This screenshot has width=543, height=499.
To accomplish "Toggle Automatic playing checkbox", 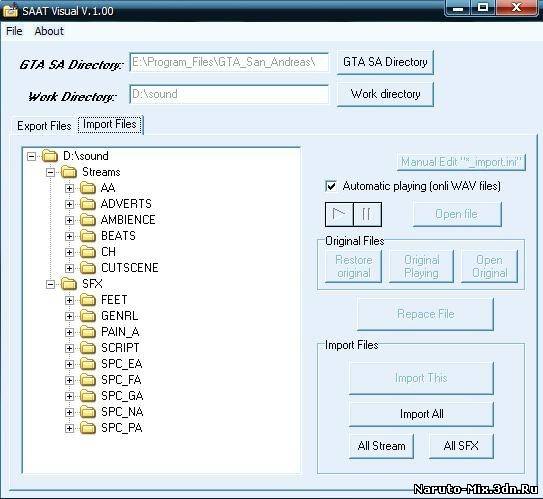I will click(x=331, y=186).
